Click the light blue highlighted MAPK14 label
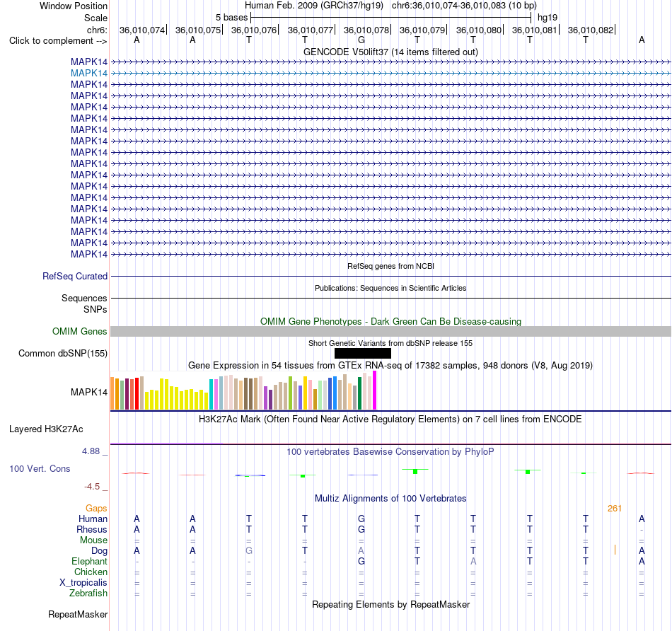The height and width of the screenshot is (631, 672). click(89, 74)
